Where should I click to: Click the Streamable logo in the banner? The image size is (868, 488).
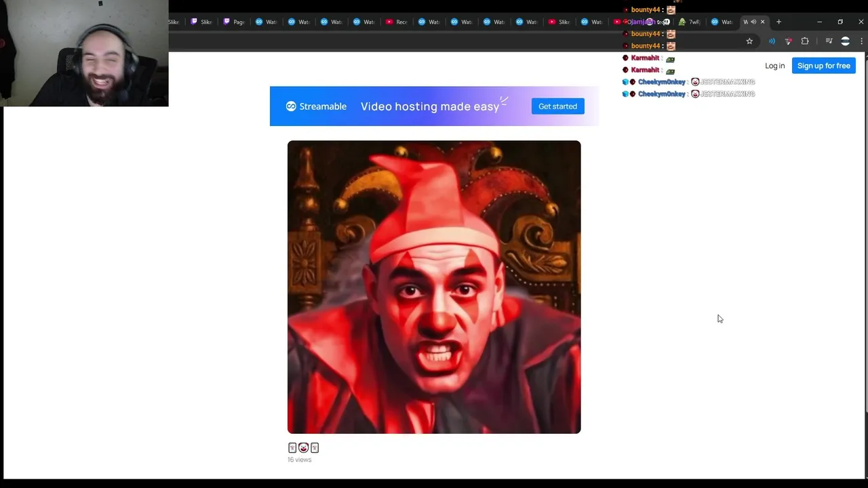coord(316,106)
